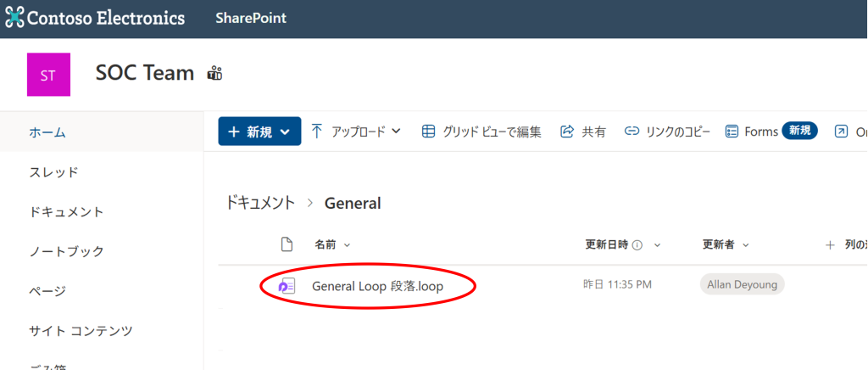The height and width of the screenshot is (370, 868).
Task: Click the SOC Team purple ST site icon
Action: (x=48, y=75)
